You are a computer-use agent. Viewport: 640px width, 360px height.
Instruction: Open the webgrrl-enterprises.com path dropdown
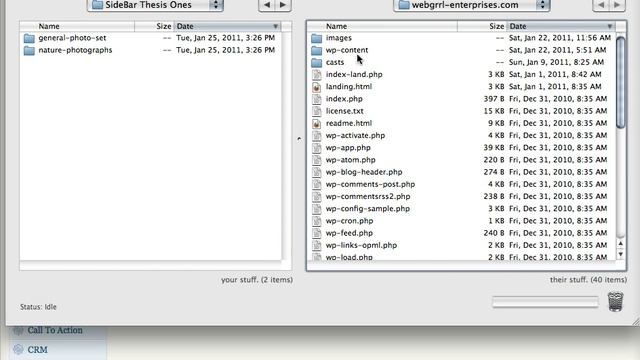[471, 5]
